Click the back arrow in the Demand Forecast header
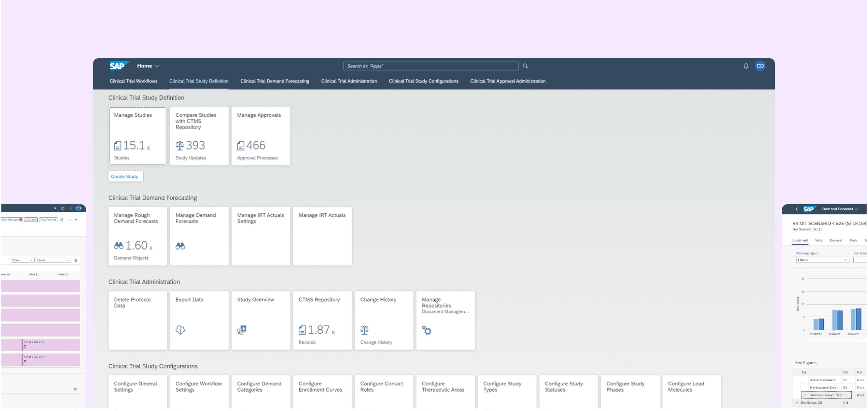Image resolution: width=868 pixels, height=411 pixels. pos(796,209)
